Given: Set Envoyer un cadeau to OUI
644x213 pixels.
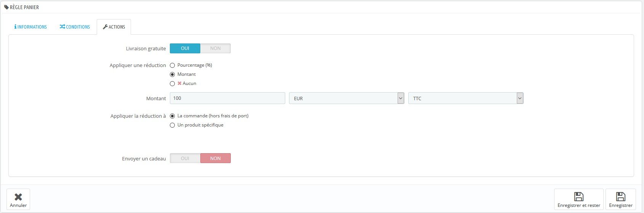Looking at the screenshot, I should [x=185, y=158].
